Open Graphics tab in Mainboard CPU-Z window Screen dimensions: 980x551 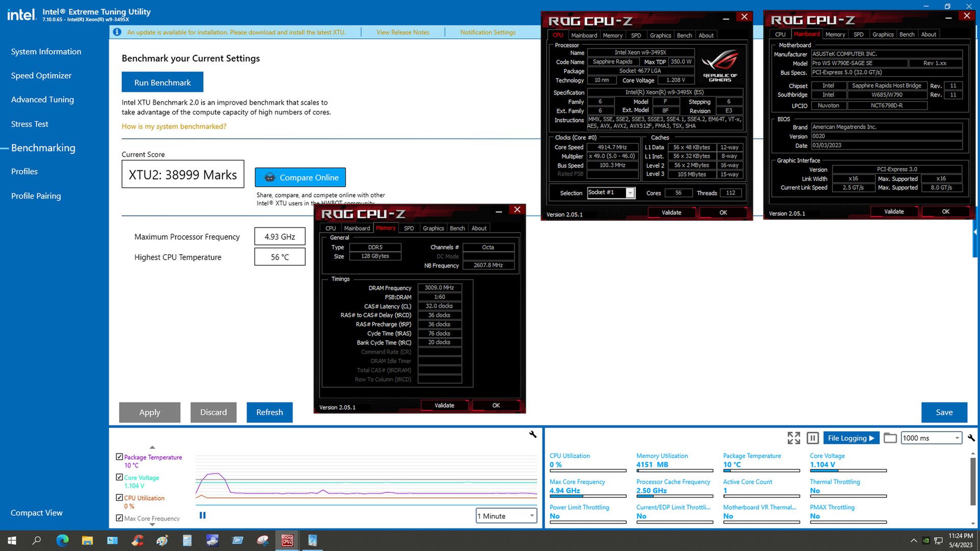[883, 34]
